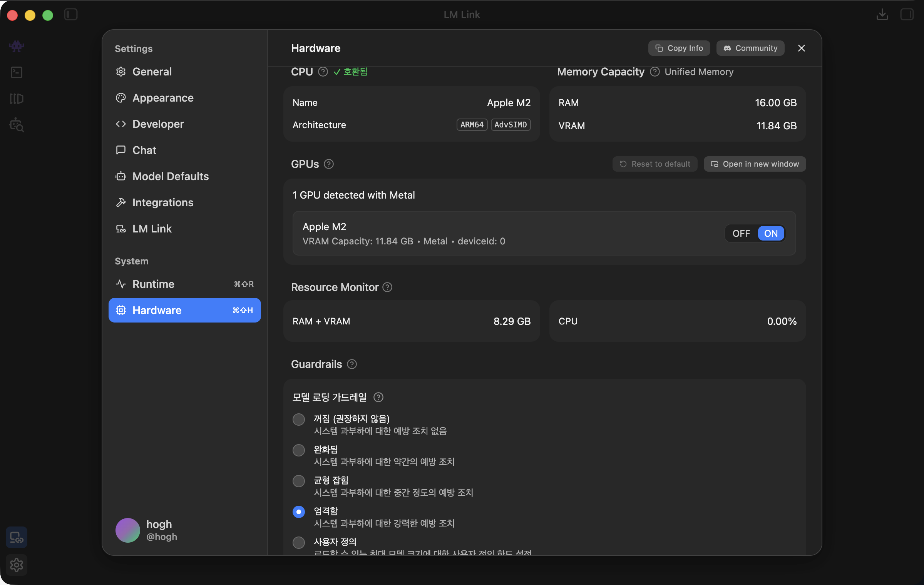The width and height of the screenshot is (924, 585).
Task: Click the 11.84 GB VRAM value
Action: [777, 126]
